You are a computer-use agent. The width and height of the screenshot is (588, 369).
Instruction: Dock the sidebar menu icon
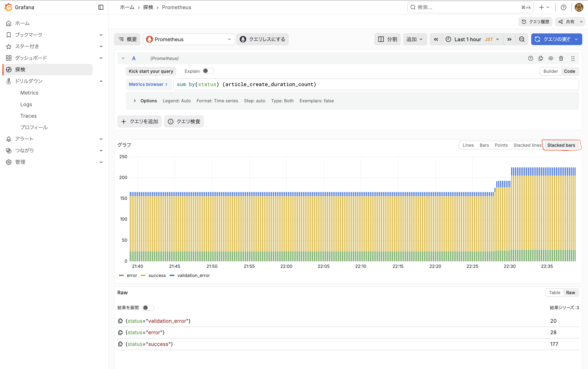(x=101, y=7)
